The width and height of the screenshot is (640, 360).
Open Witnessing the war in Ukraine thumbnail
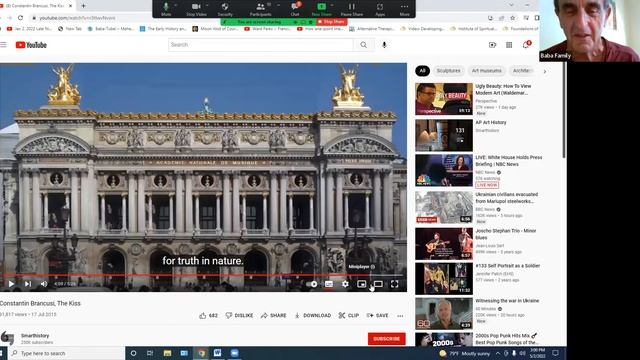[444, 313]
